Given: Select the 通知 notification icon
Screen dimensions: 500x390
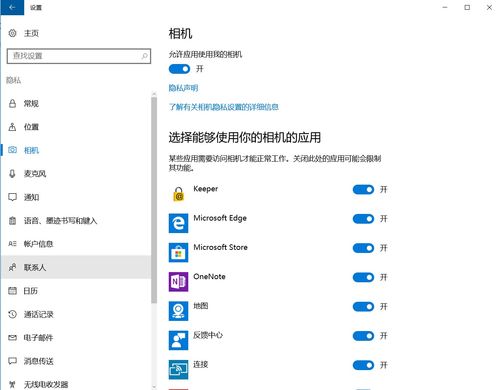Looking at the screenshot, I should [x=12, y=197].
